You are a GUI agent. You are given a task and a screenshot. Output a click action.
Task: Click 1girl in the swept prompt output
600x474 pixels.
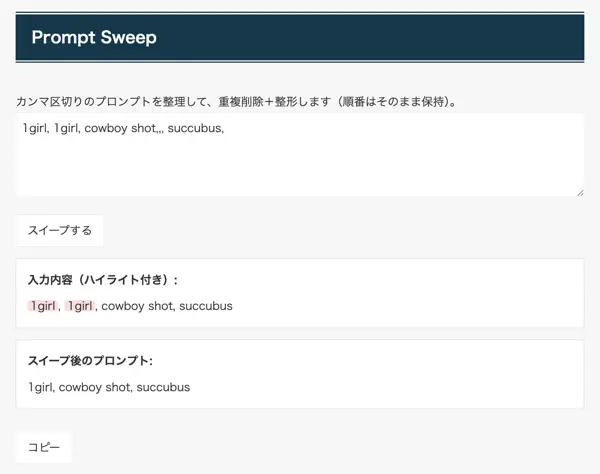41,387
